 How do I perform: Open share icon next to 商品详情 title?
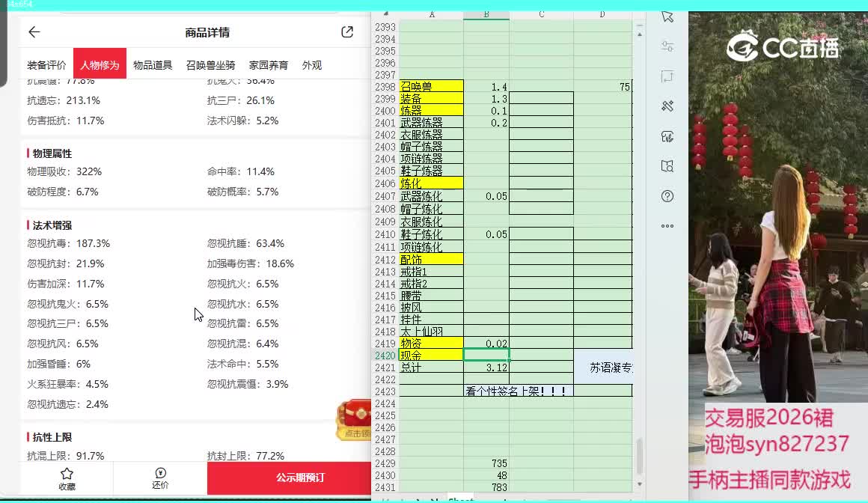point(347,32)
